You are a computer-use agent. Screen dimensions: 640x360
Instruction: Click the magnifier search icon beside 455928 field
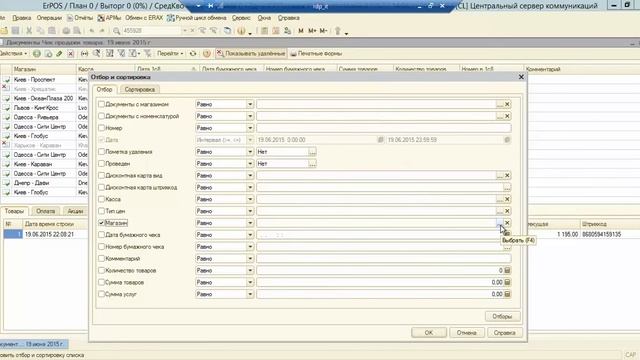[x=116, y=31]
